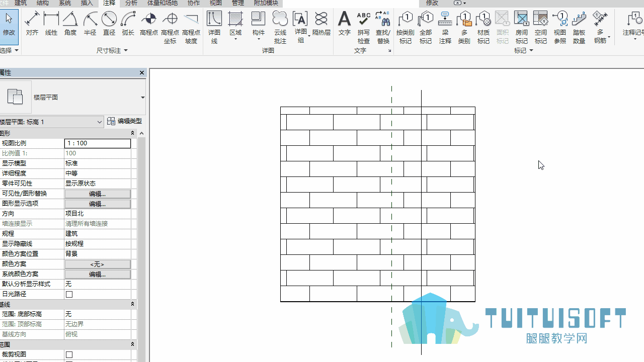Viewport: 644px width, 362px height.
Task: Open the 楼层平面: 标高 1 instance dropdown
Action: point(99,122)
